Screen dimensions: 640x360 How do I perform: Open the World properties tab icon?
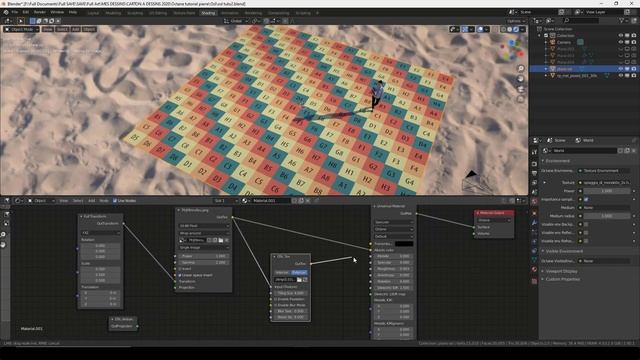tap(534, 201)
